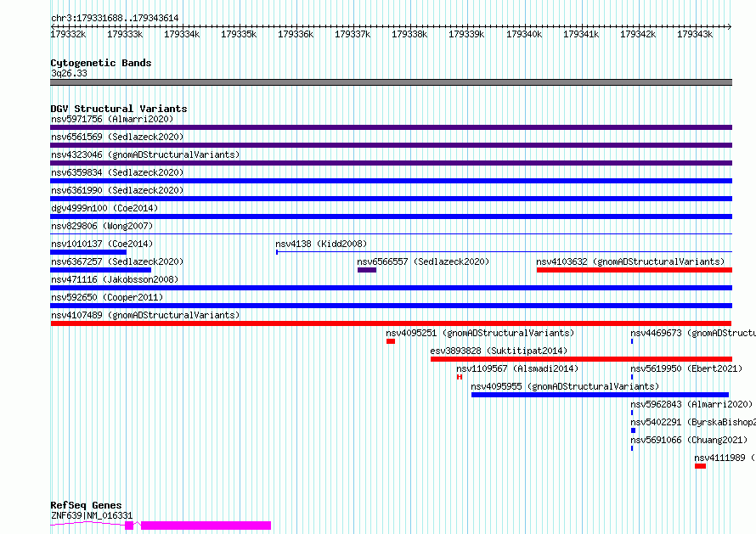
Task: Select the nsv4138 thin blue line
Action: 504,252
